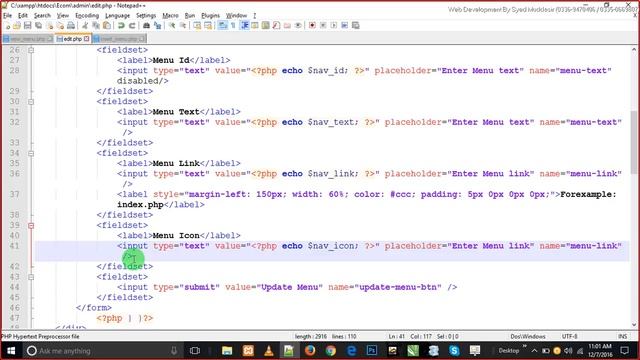Switch to the edit.php tab
This screenshot has height=360, width=640.
click(72, 39)
